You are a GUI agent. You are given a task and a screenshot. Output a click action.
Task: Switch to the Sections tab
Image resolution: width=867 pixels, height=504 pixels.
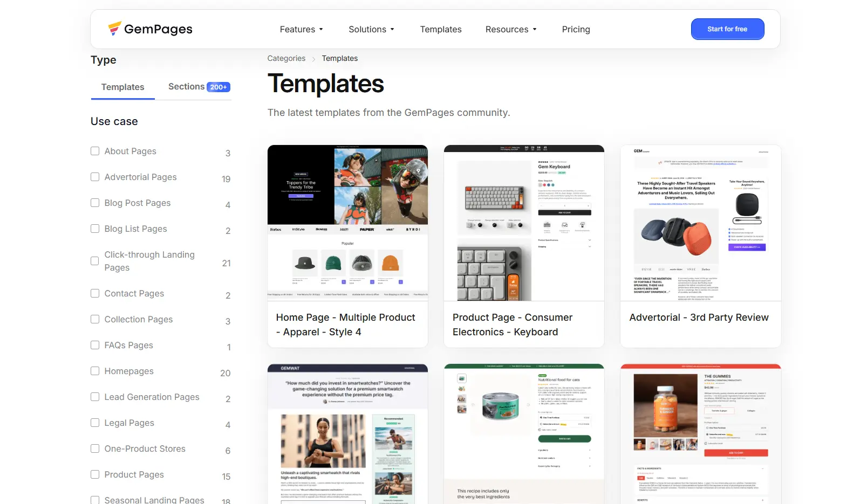[199, 87]
